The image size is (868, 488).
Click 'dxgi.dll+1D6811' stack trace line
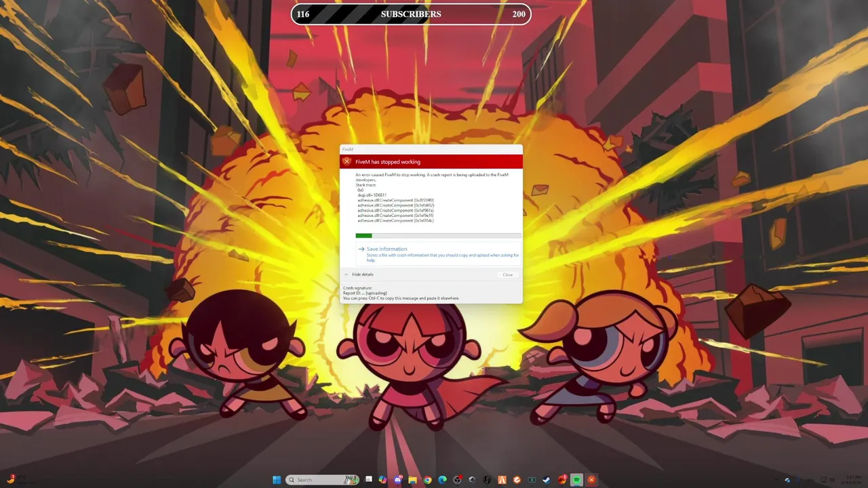tap(372, 195)
